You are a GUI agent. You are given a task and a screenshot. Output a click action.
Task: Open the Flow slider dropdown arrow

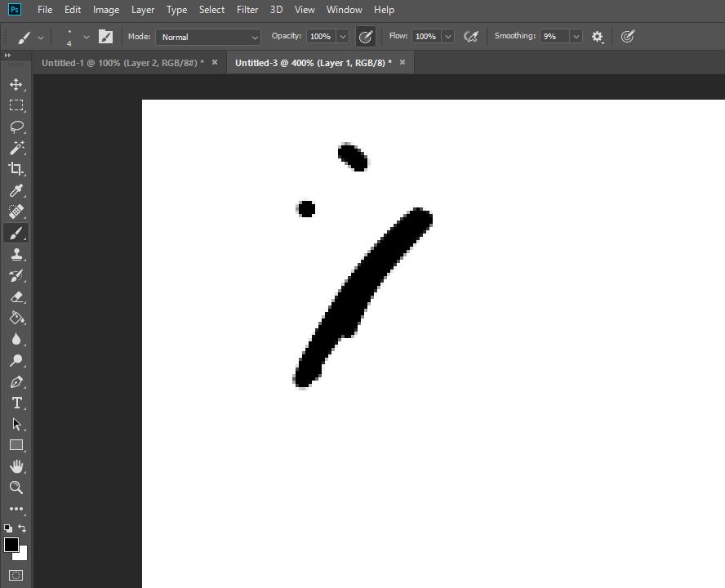click(447, 37)
